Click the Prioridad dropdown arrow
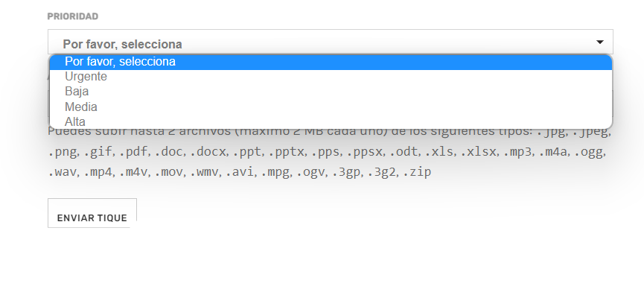Viewport: 644px width, 295px height. pos(599,42)
